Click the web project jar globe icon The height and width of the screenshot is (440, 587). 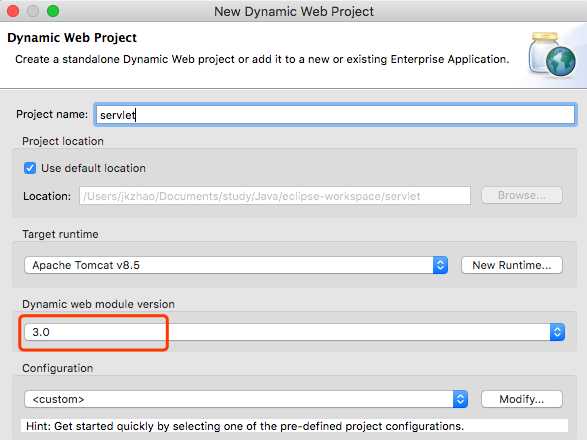553,54
